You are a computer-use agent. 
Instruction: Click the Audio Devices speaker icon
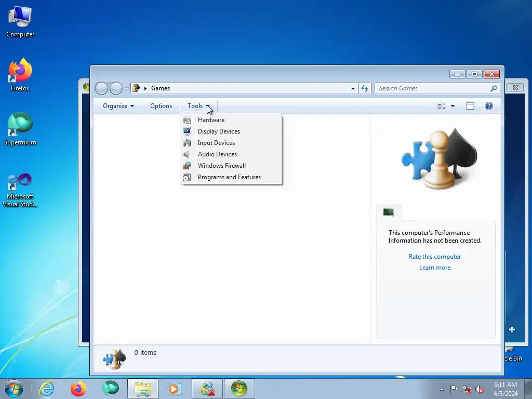coord(187,154)
